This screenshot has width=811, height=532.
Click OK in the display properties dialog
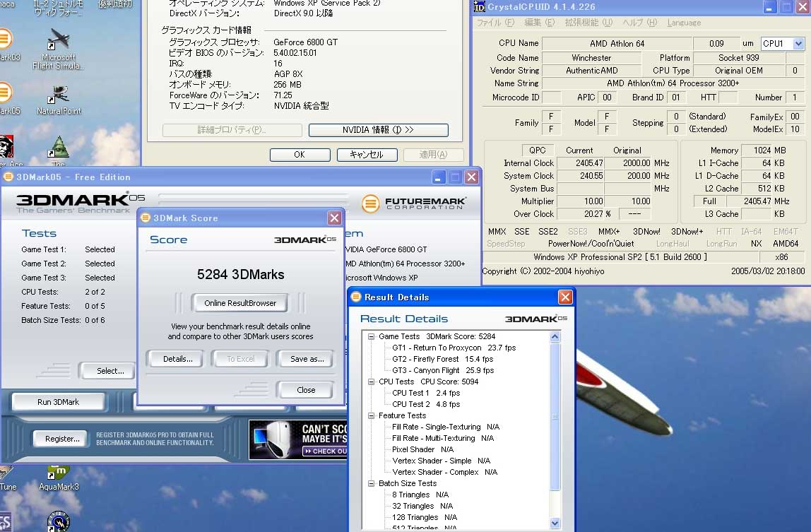(x=300, y=155)
